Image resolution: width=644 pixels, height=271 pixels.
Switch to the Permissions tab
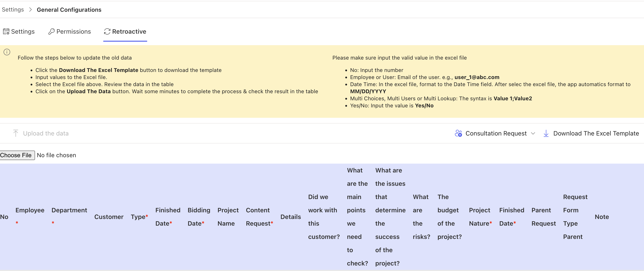click(74, 31)
